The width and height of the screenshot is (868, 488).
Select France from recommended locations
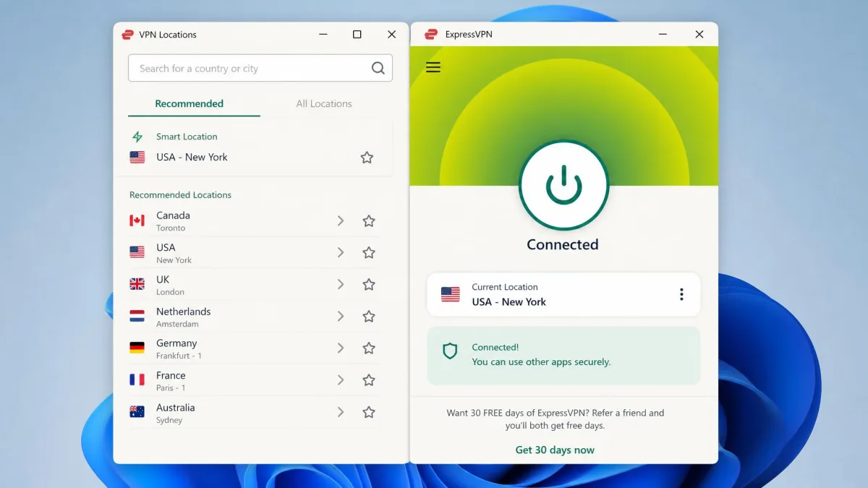255,380
